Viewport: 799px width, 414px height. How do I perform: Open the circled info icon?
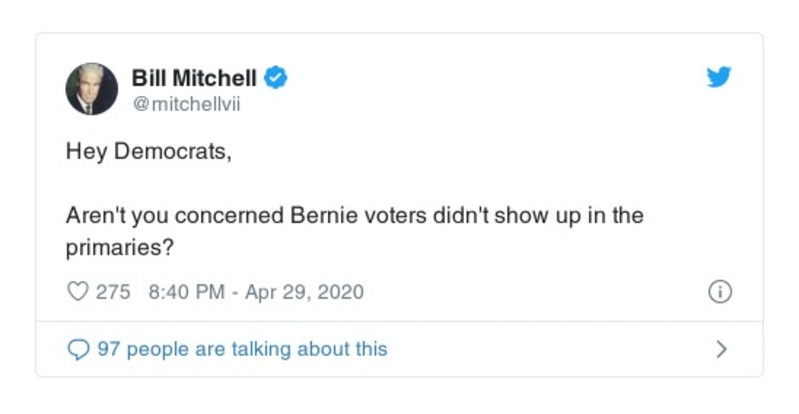coord(719,292)
